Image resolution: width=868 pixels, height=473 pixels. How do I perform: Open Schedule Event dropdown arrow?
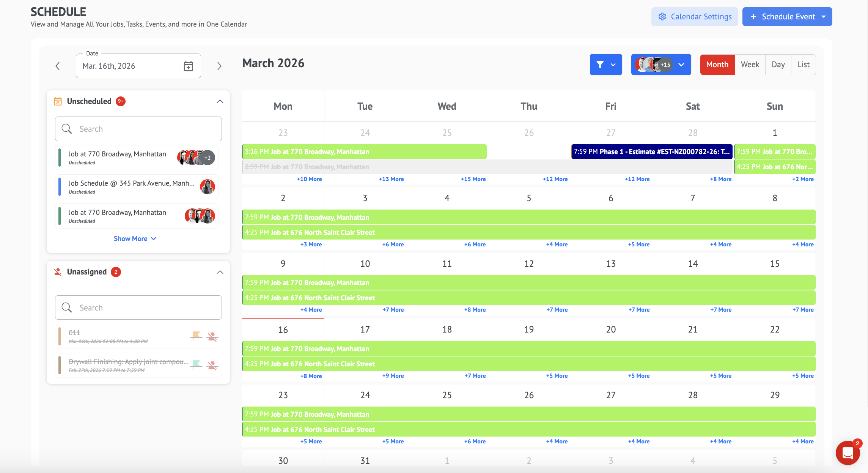click(824, 17)
